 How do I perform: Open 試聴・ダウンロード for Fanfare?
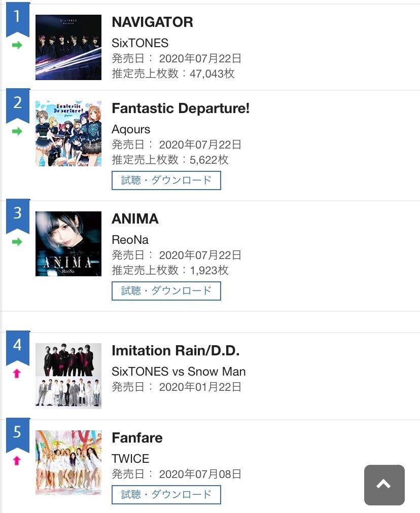pyautogui.click(x=166, y=495)
